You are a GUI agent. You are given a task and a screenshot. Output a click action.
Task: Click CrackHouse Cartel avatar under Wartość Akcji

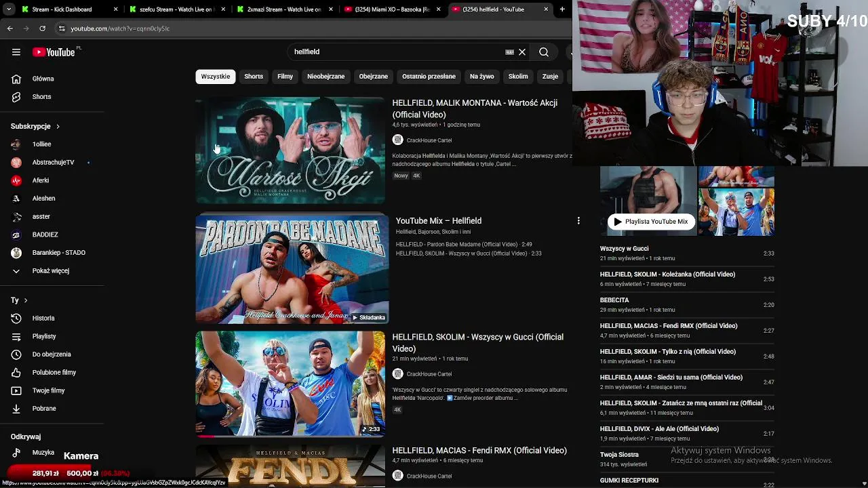point(398,140)
